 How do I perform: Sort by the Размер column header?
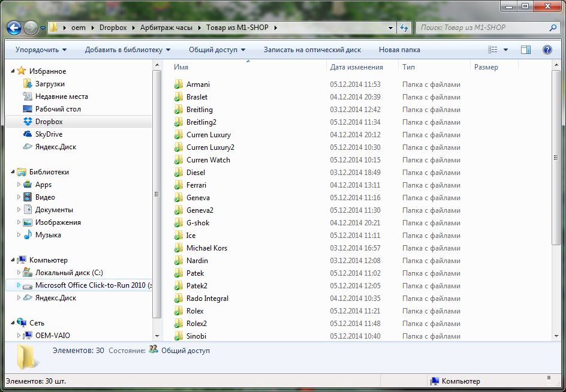pos(494,67)
